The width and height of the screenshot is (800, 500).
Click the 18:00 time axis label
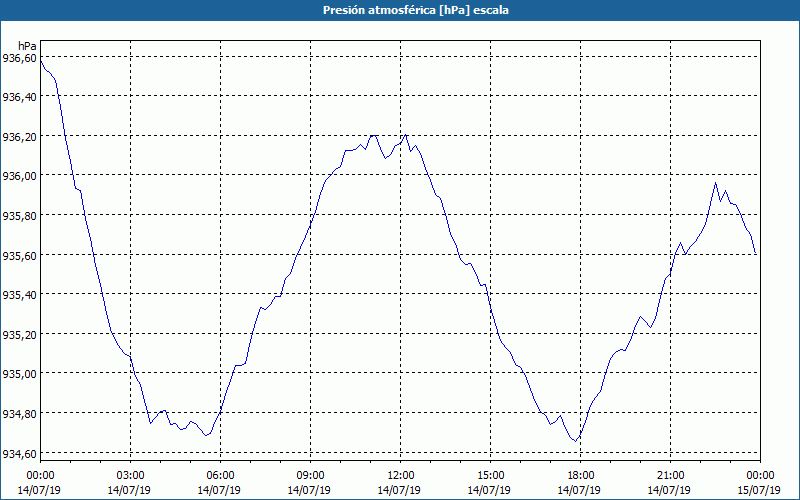coord(581,476)
